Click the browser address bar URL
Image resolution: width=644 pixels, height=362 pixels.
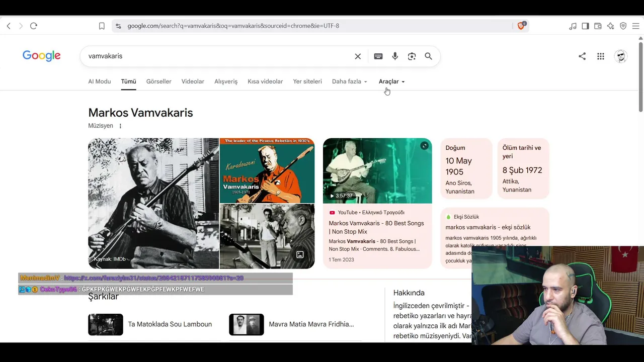tap(233, 26)
